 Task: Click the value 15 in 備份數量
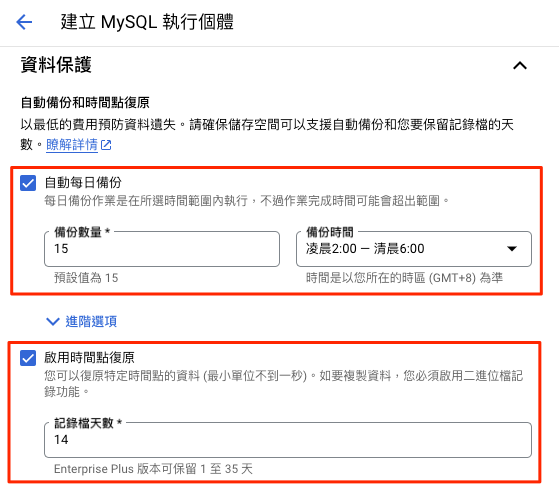pos(61,248)
